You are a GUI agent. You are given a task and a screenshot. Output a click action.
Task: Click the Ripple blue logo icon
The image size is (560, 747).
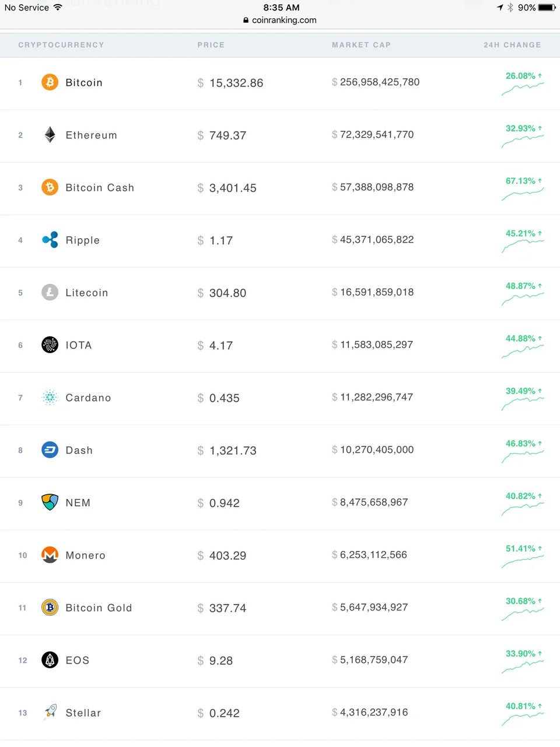50,240
